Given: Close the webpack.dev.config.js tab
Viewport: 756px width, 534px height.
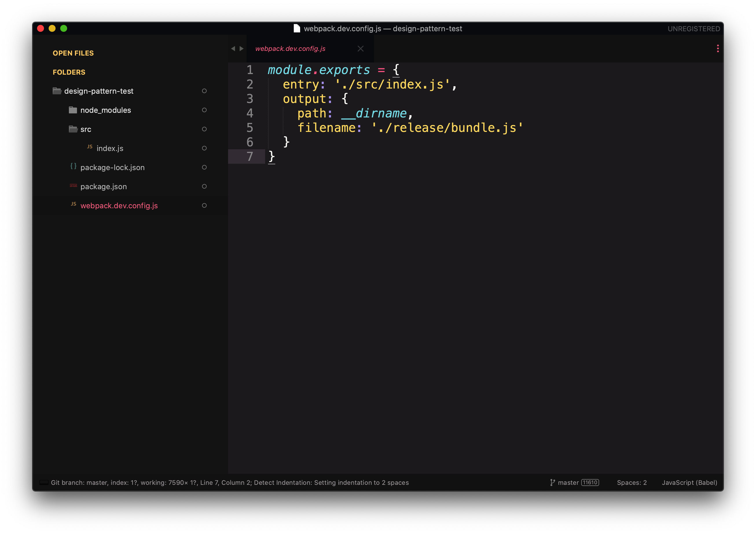Looking at the screenshot, I should click(x=361, y=49).
